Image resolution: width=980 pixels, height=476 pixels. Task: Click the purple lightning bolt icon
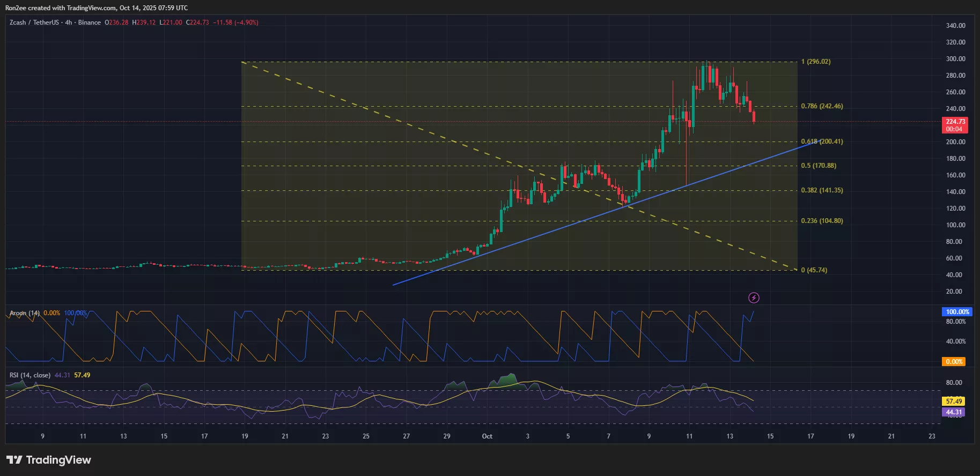pos(754,298)
